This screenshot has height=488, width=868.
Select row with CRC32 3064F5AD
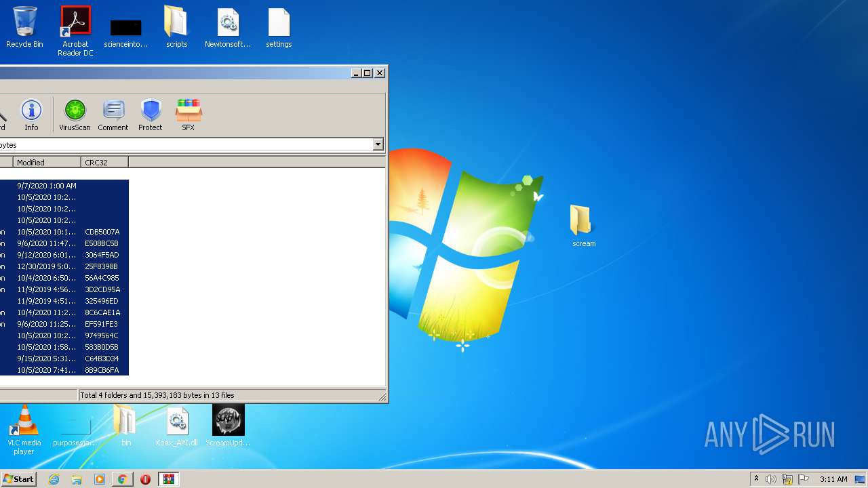pyautogui.click(x=64, y=255)
